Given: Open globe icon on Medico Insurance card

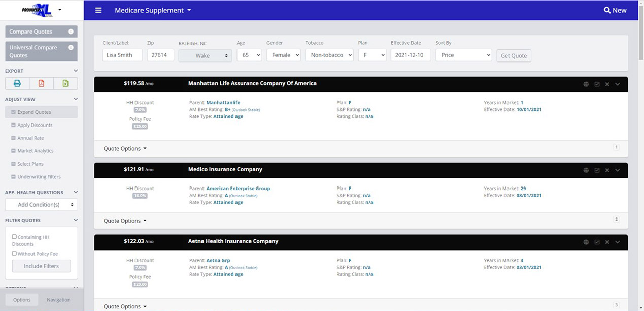Looking at the screenshot, I should point(586,170).
